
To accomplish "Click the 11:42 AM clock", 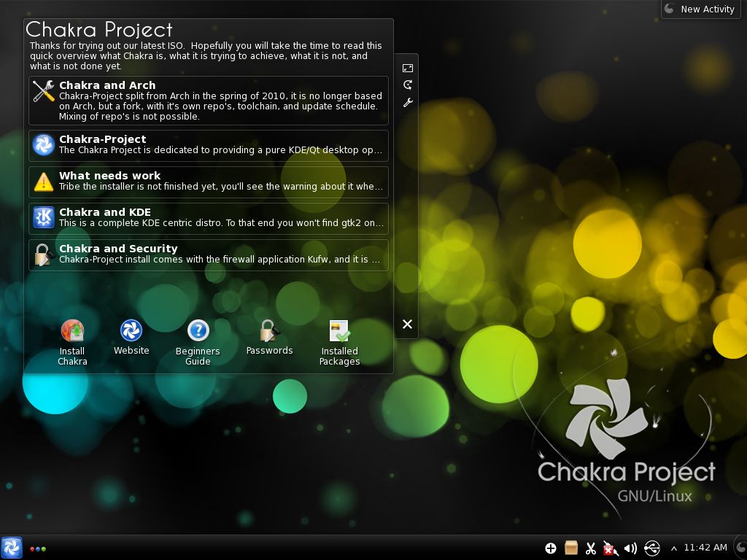I will tap(705, 548).
